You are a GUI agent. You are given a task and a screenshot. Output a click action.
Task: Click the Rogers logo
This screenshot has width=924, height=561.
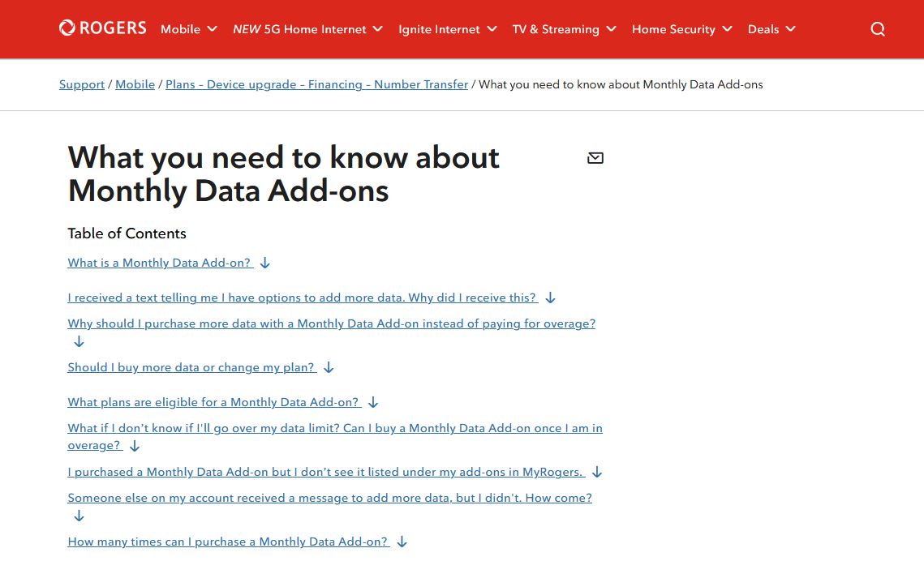tap(101, 27)
